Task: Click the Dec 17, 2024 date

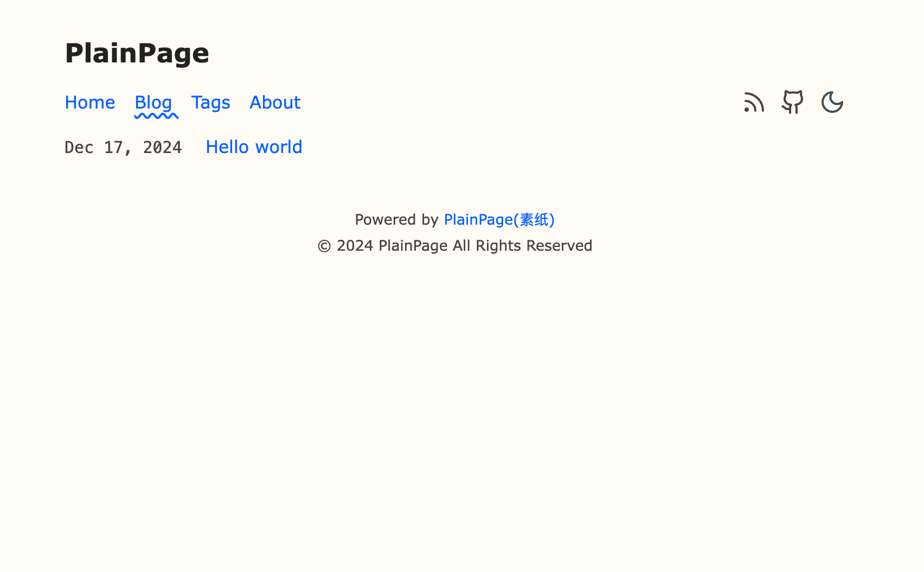Action: click(123, 148)
